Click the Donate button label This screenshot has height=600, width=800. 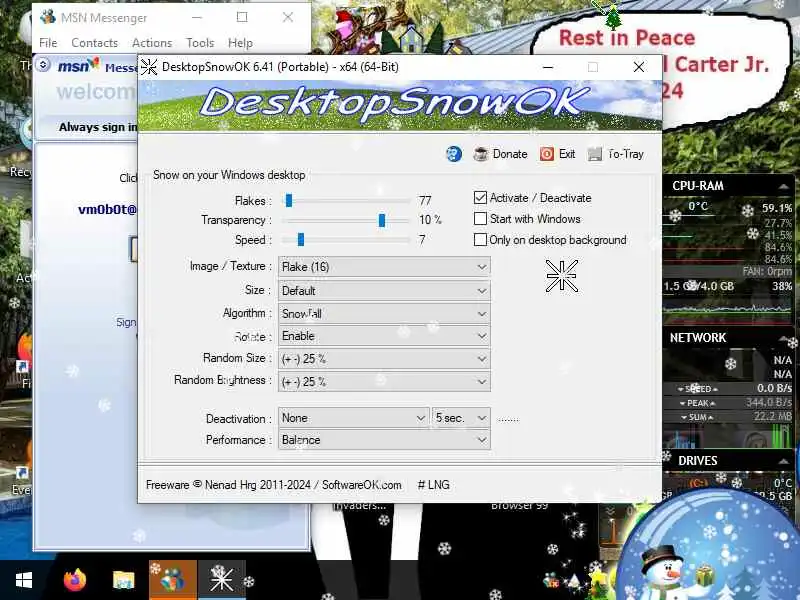pos(510,154)
